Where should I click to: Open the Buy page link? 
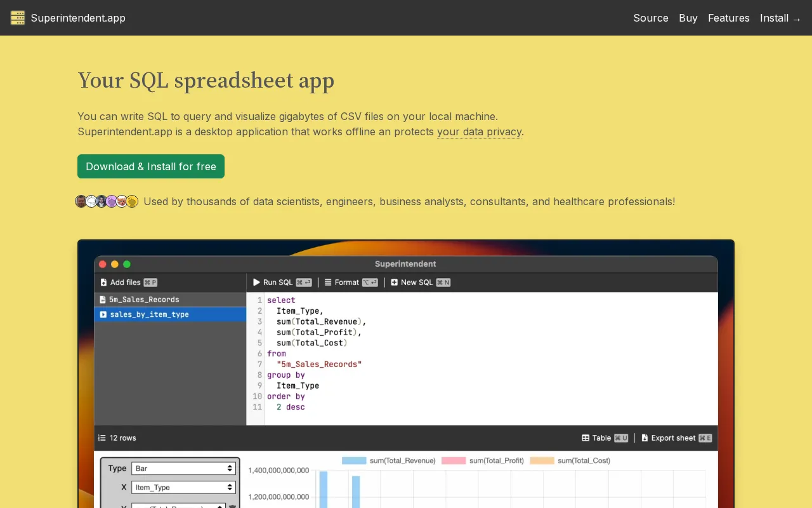pos(688,18)
